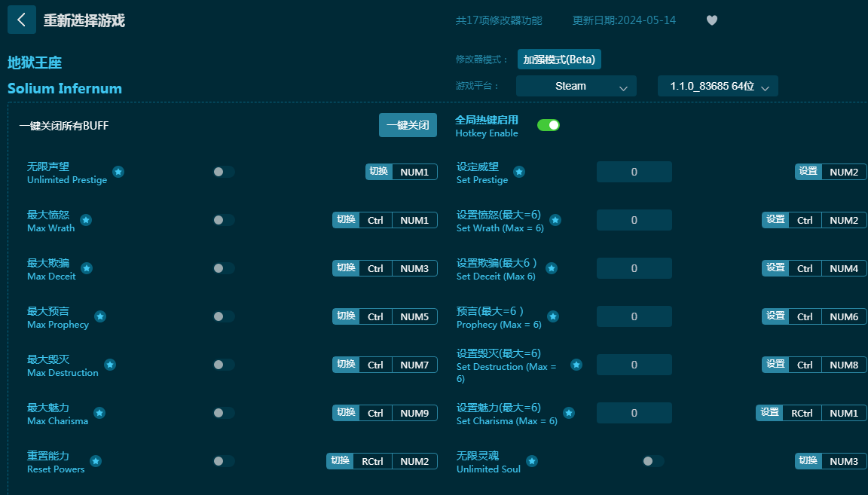Click star icon next to Max Deceit
This screenshot has width=868, height=495.
tap(87, 268)
